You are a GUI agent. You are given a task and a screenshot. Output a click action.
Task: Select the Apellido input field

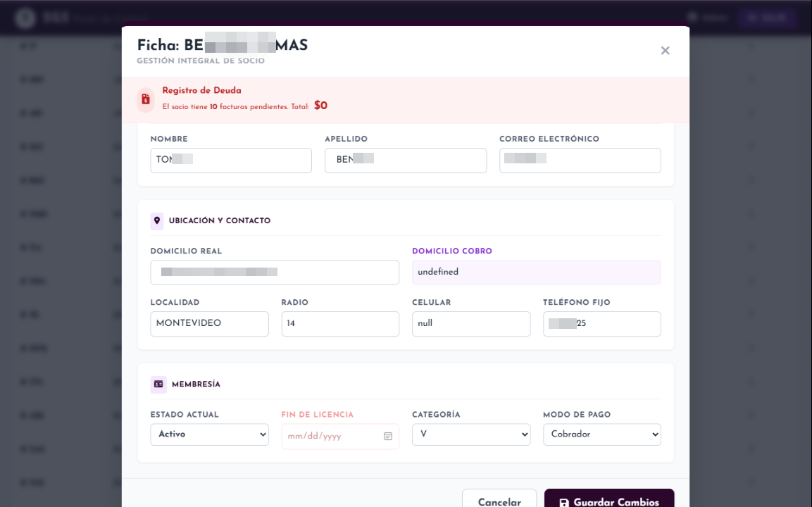tap(405, 161)
